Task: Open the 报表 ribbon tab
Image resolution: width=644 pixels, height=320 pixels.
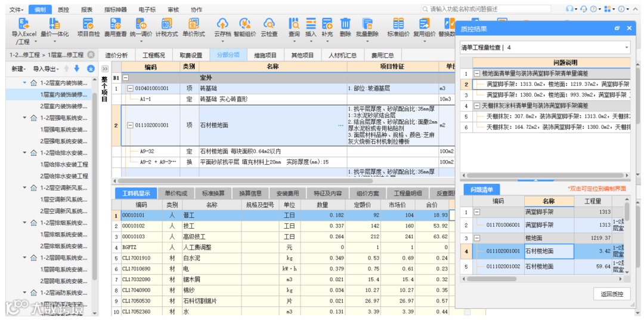Action: [86, 10]
